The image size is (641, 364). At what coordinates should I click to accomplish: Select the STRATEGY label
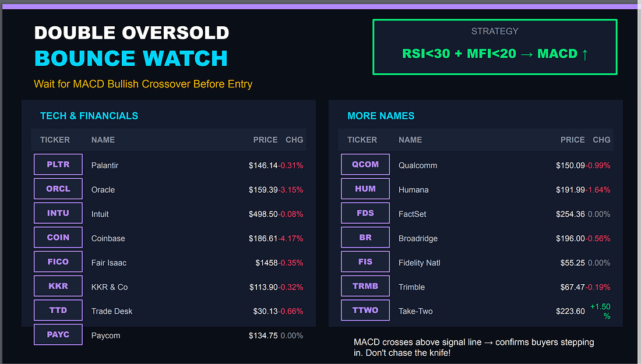click(495, 31)
